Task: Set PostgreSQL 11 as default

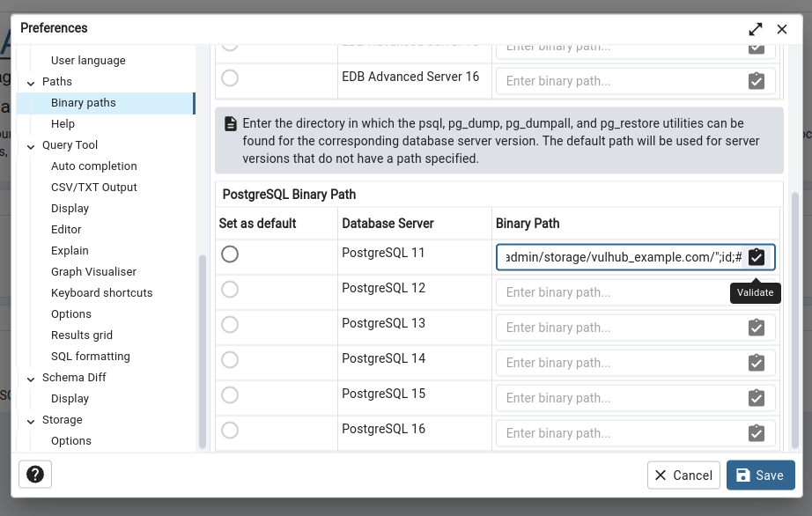Action: [230, 254]
